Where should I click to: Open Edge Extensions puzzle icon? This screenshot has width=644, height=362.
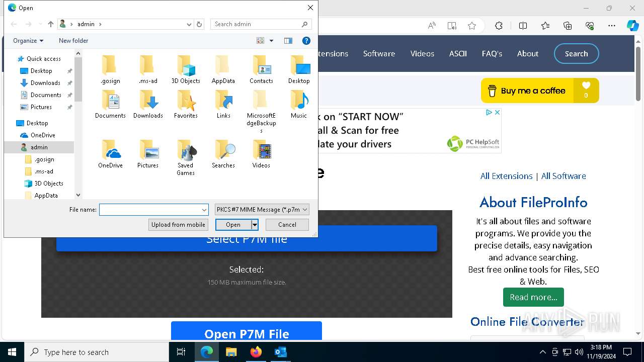tap(499, 26)
